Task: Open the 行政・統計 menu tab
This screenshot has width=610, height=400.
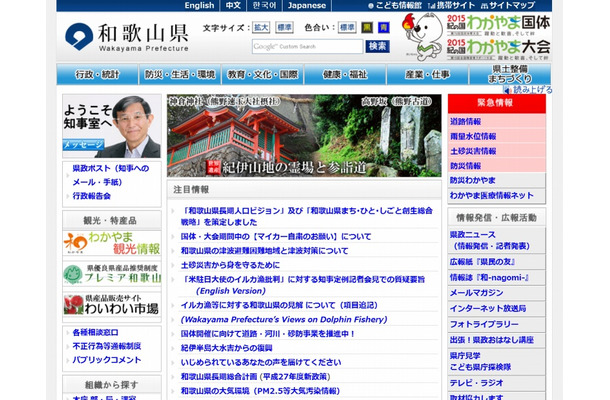Action: [x=97, y=74]
